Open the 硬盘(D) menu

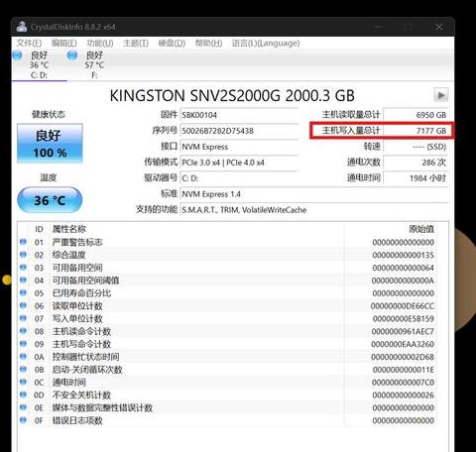click(x=172, y=43)
